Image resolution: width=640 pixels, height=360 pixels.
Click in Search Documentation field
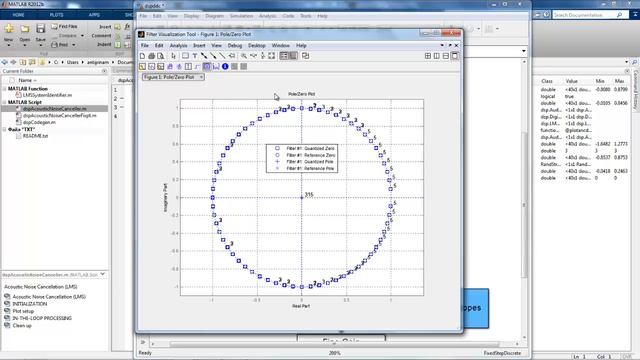(584, 15)
